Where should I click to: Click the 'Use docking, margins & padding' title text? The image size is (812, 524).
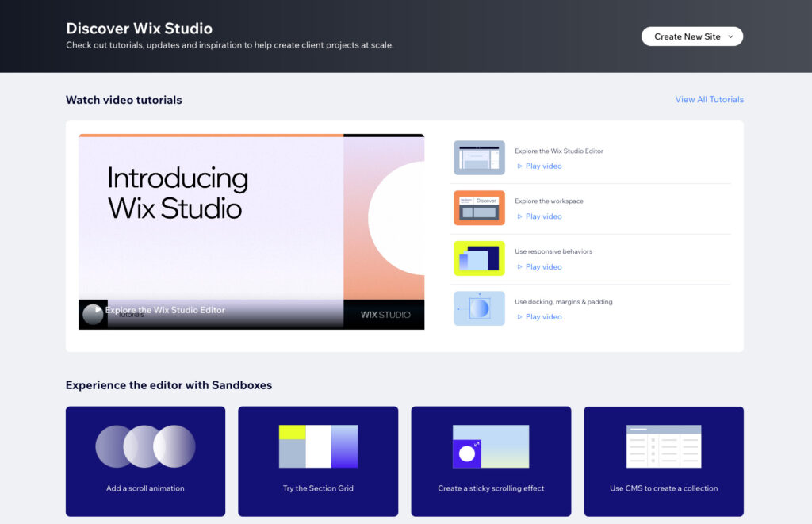[x=564, y=301]
